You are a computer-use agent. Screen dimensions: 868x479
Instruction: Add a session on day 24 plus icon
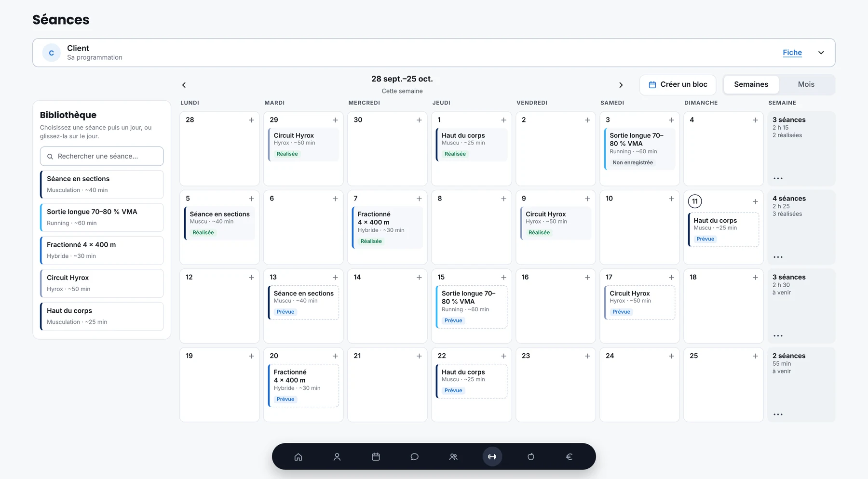pyautogui.click(x=671, y=356)
